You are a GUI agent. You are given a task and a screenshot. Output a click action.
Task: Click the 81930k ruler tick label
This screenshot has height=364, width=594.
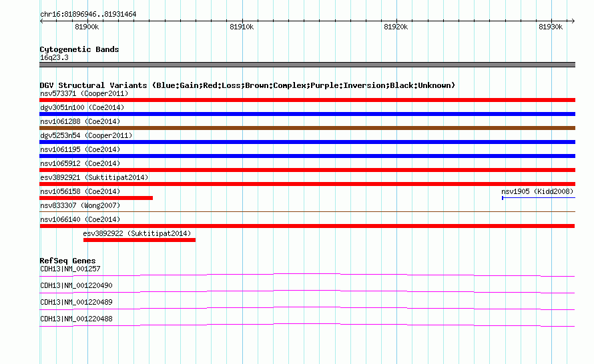[551, 27]
